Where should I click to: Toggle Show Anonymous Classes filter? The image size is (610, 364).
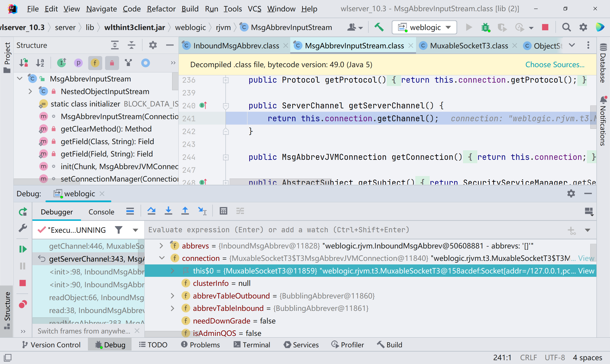(128, 63)
